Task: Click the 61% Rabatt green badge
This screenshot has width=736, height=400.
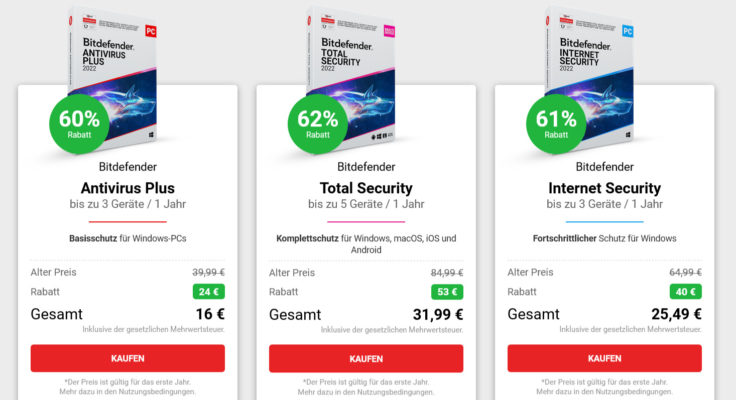Action: click(556, 124)
